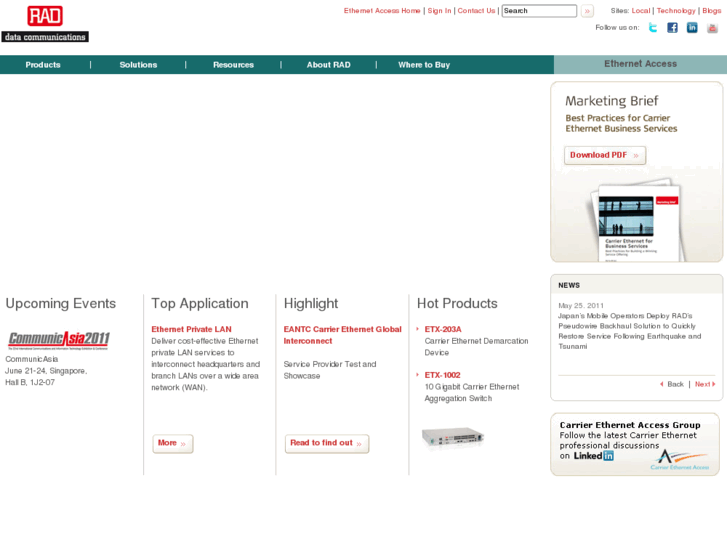Click the Sign In link
This screenshot has width=727, height=545.
click(439, 11)
